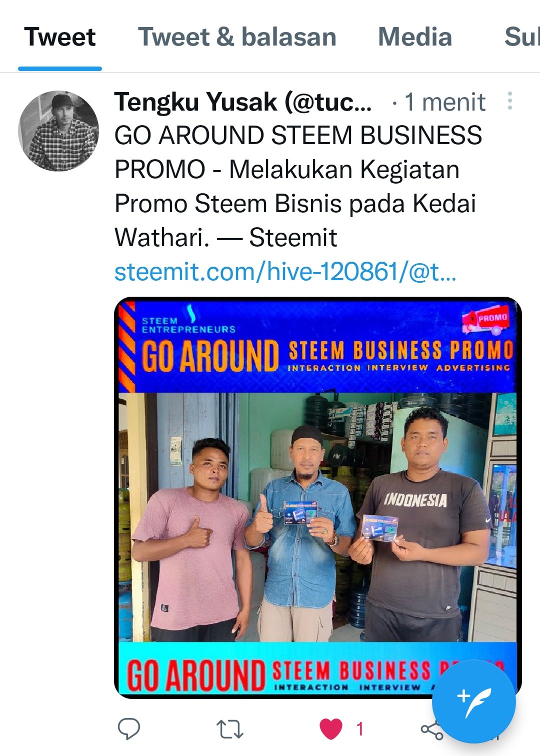Click the like count number 1
540x756 pixels.
(x=359, y=729)
